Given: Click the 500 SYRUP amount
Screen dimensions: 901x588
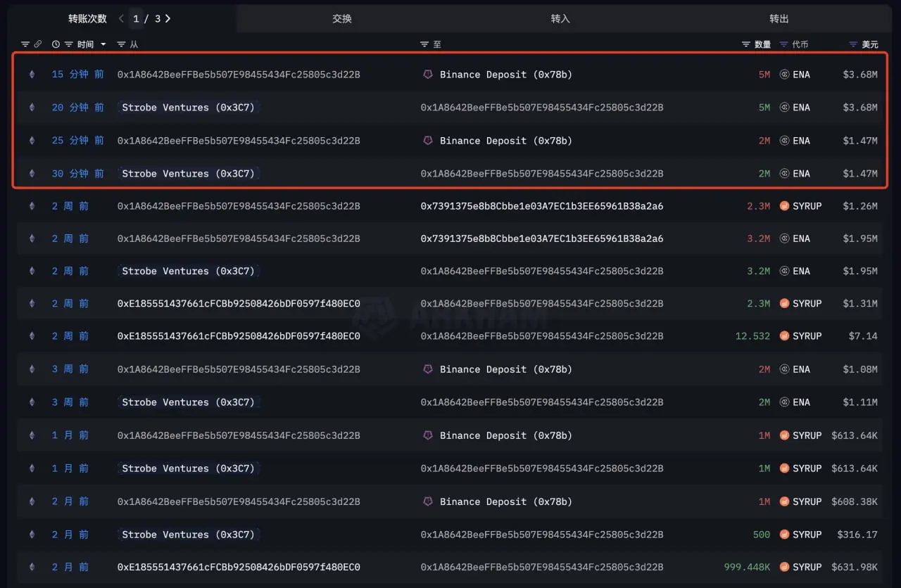Looking at the screenshot, I should [x=762, y=535].
